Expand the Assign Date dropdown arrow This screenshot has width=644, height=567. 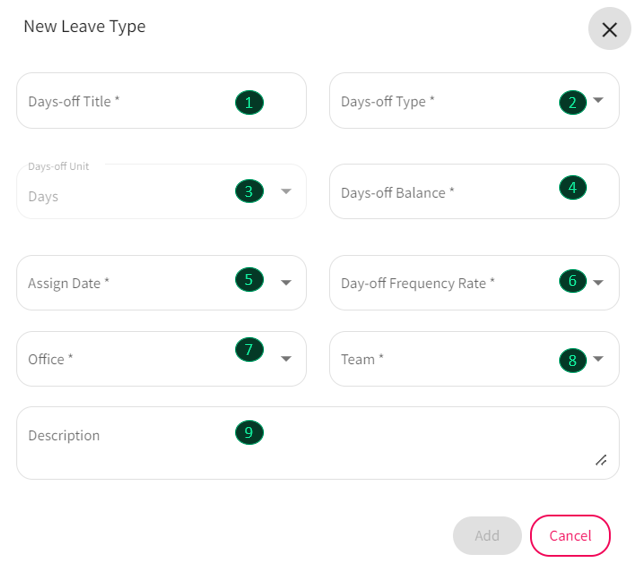(286, 282)
